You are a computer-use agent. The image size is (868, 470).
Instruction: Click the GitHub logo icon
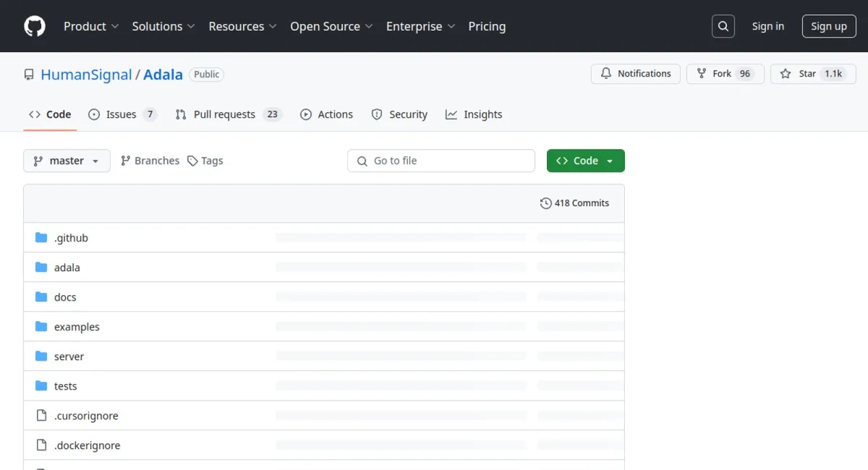[34, 27]
